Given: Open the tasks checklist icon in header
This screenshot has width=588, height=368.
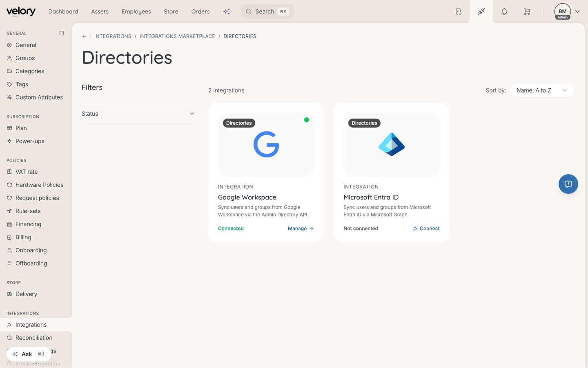Looking at the screenshot, I should coord(459,11).
